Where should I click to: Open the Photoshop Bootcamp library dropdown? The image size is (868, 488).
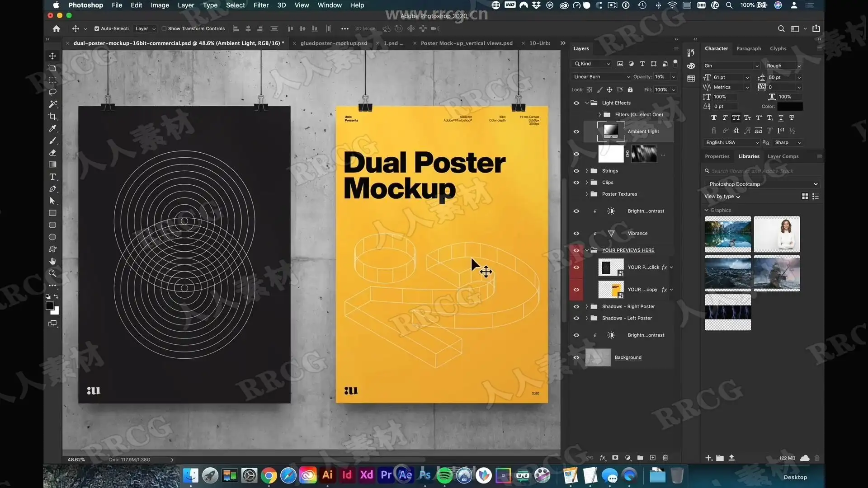[x=763, y=184]
